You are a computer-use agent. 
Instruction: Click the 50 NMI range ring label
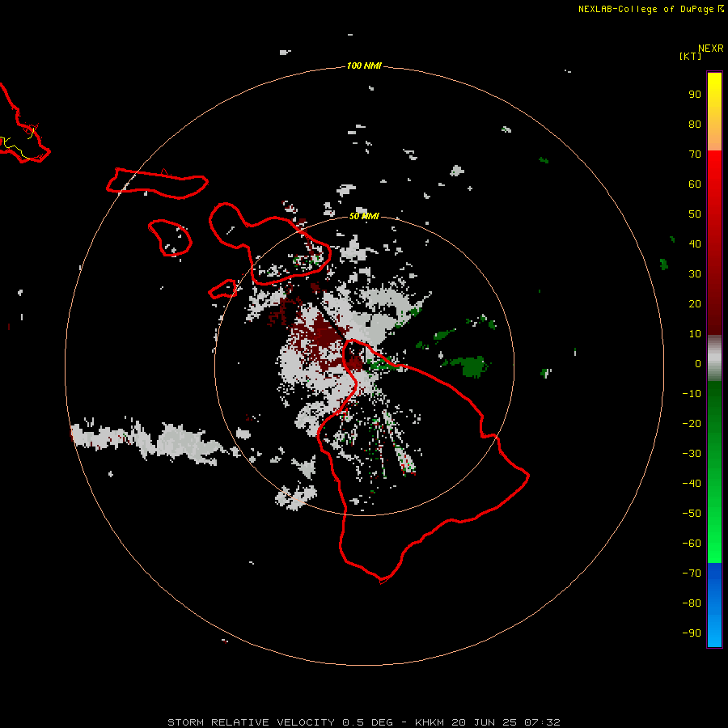pyautogui.click(x=364, y=216)
